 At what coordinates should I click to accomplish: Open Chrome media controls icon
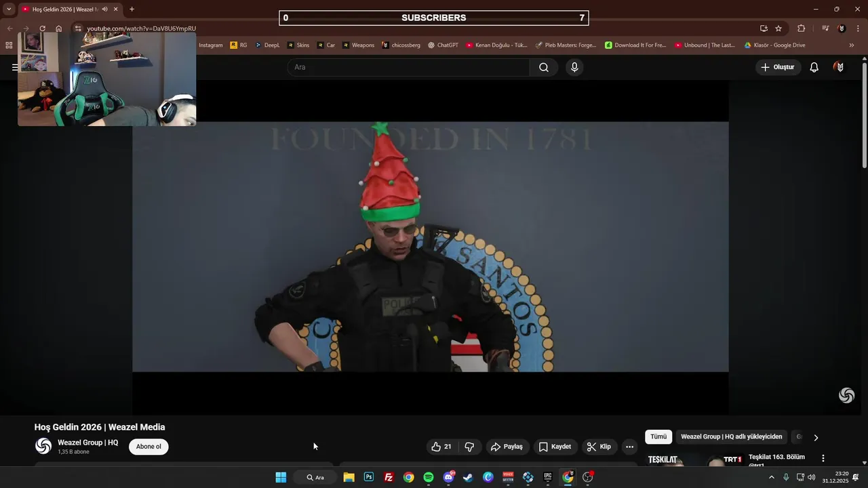coord(825,28)
